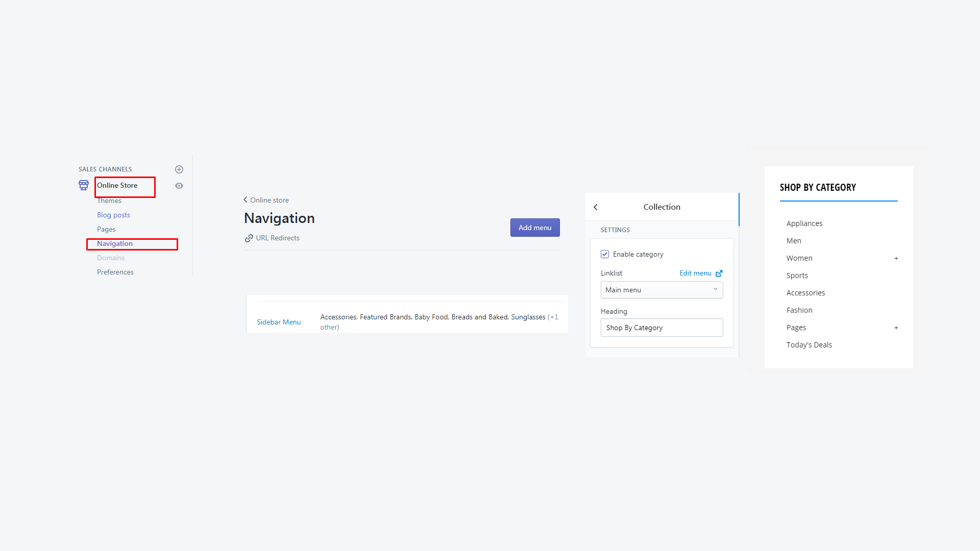This screenshot has height=551, width=980.
Task: Select Appliances in Shop By Category
Action: [x=804, y=223]
